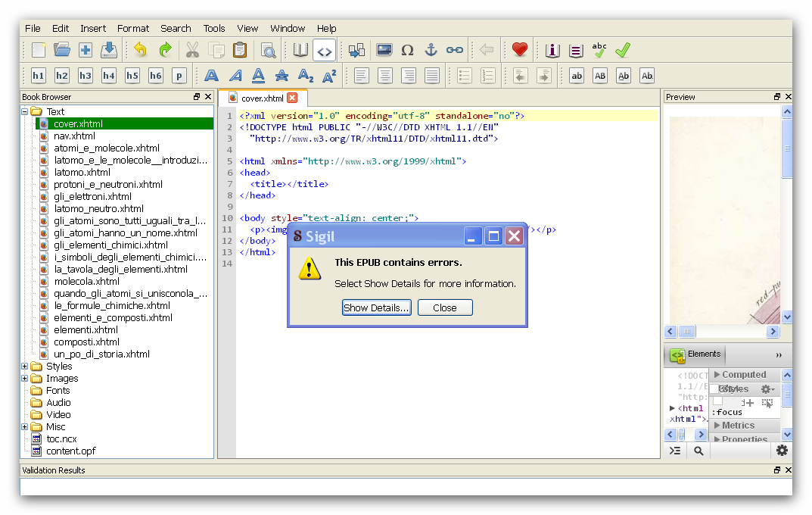Align text left

[x=362, y=76]
